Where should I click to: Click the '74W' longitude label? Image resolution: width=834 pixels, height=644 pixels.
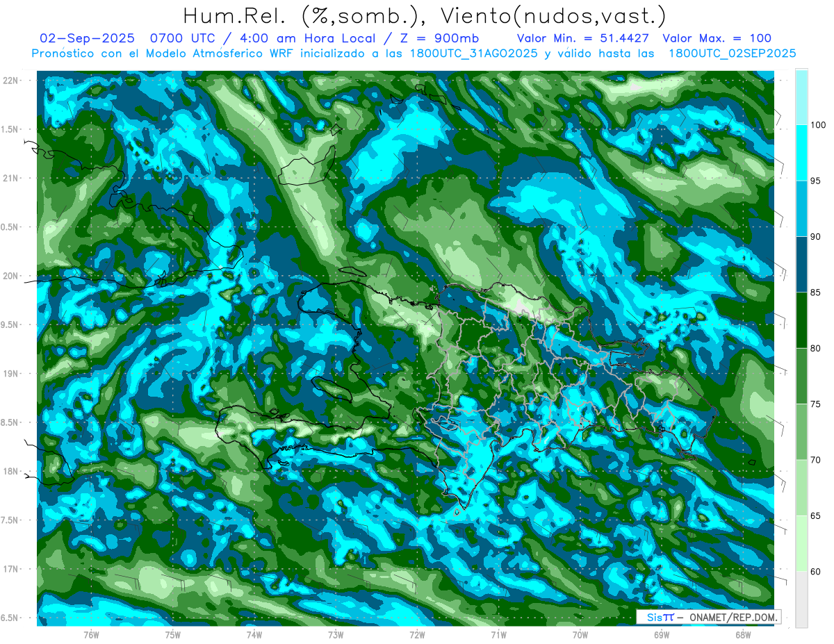pos(254,634)
